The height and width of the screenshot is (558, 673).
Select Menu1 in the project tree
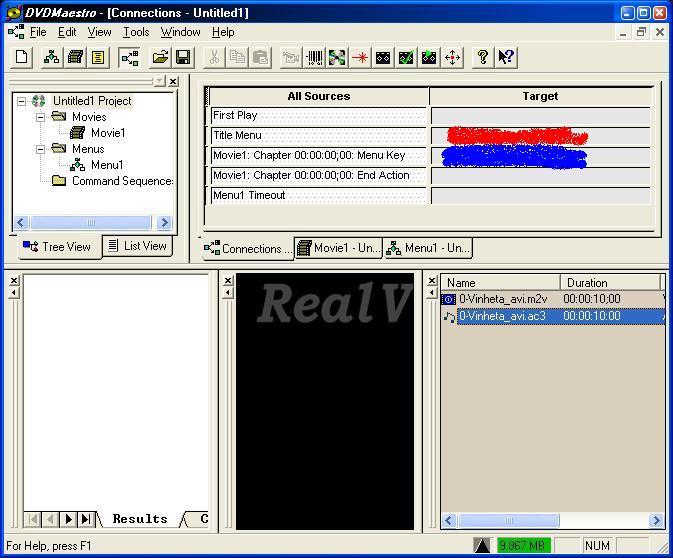click(107, 165)
